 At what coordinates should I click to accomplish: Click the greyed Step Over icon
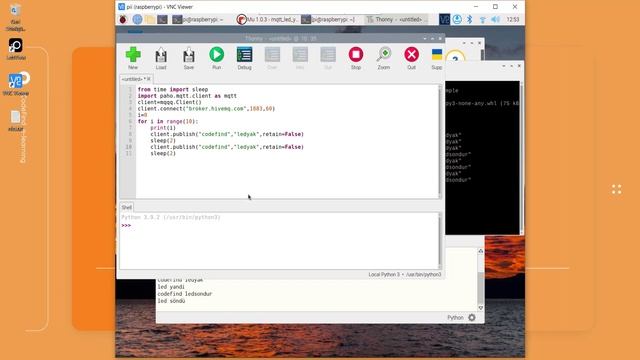272,58
